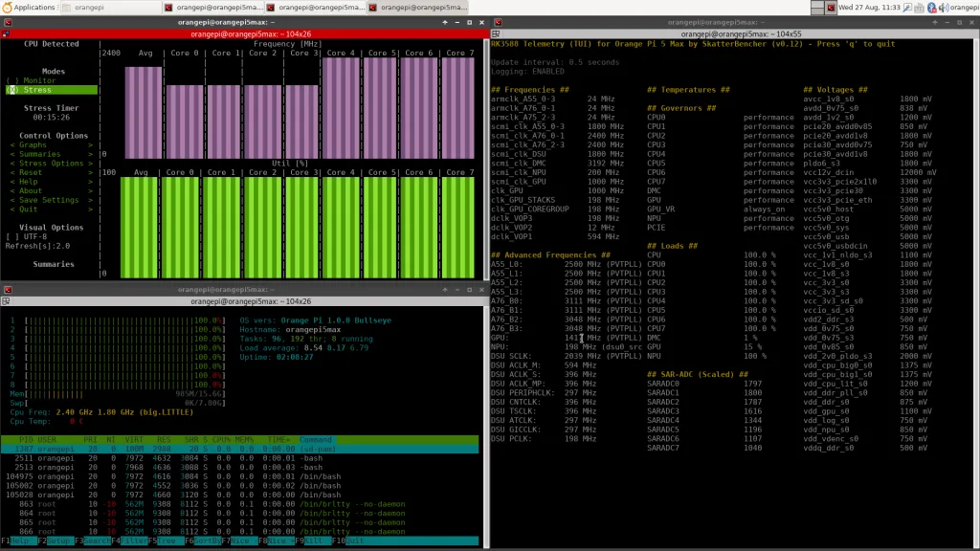Expand the Summaries control option
This screenshot has width=980, height=551.
(x=38, y=154)
